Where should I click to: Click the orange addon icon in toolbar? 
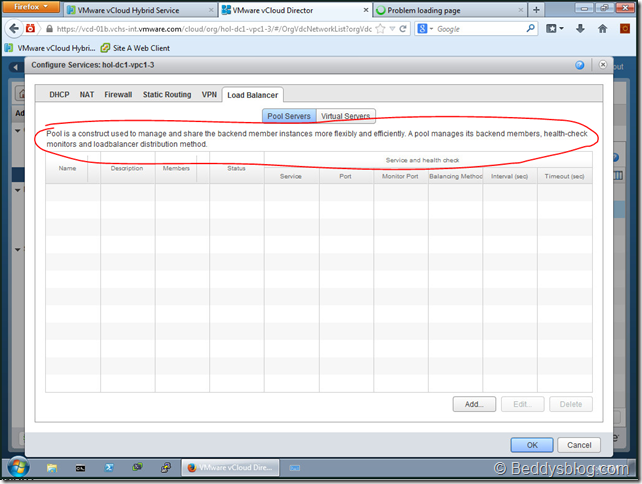pyautogui.click(x=625, y=28)
